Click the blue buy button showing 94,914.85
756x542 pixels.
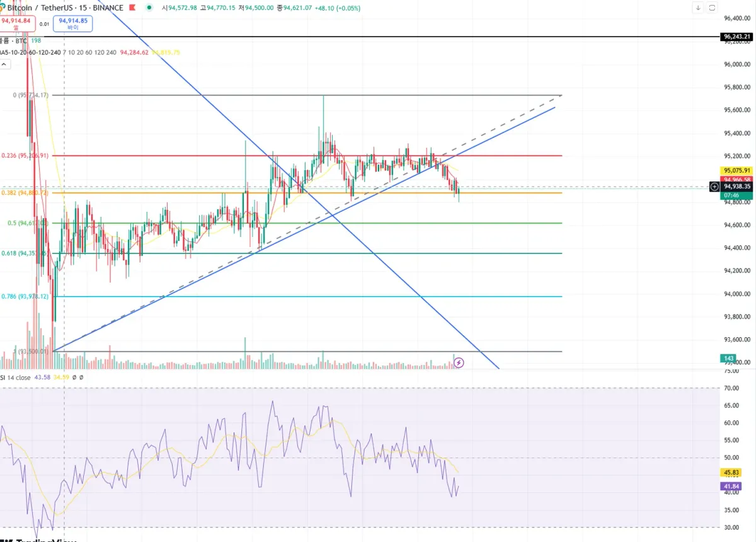point(72,24)
